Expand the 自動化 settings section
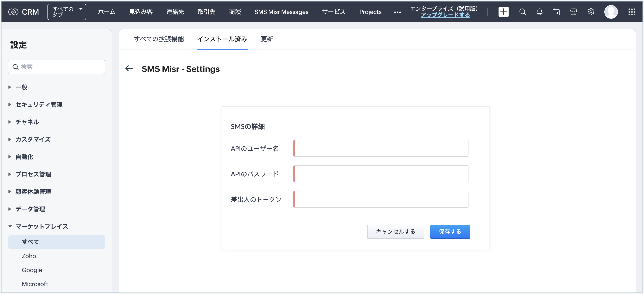The width and height of the screenshot is (644, 294). [24, 157]
